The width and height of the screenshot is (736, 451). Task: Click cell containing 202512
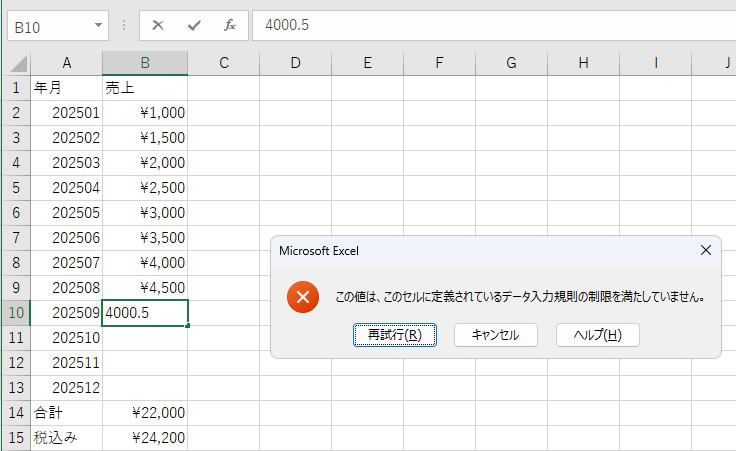[x=67, y=388]
